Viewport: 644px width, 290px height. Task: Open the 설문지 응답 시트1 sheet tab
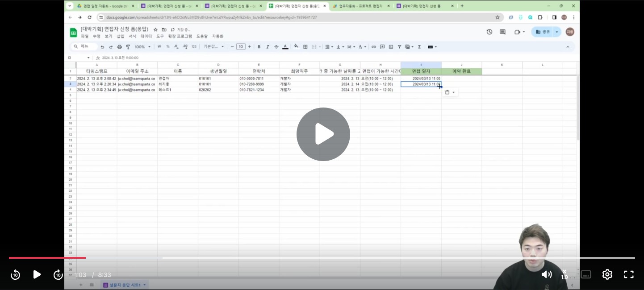click(x=125, y=285)
